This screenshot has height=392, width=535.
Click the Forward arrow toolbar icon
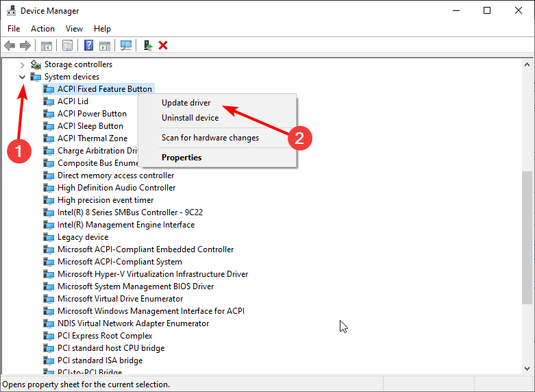tap(25, 45)
